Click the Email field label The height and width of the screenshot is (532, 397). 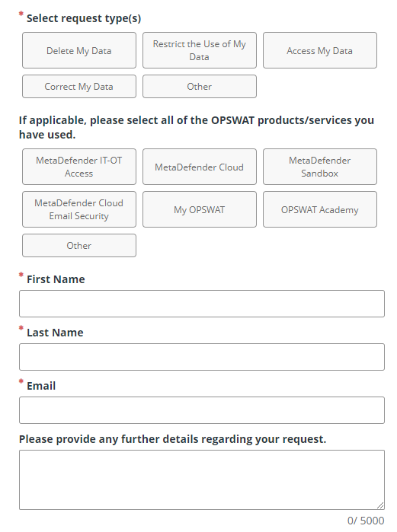[x=41, y=386]
